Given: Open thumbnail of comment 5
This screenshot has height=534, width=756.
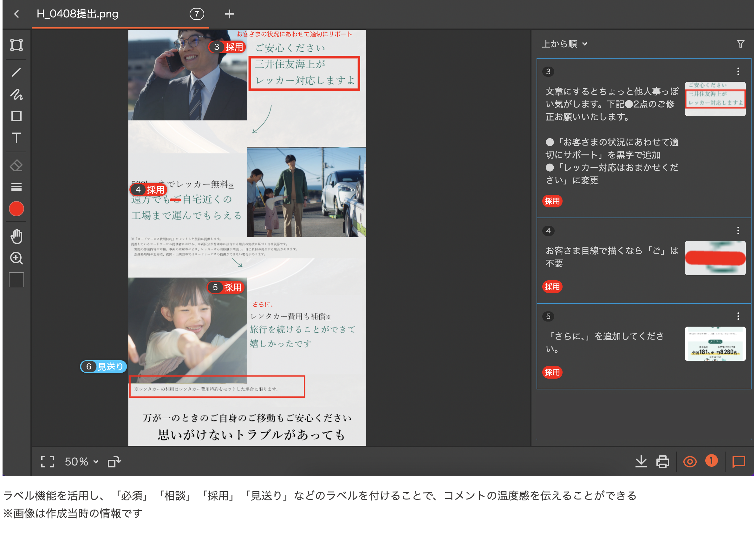Looking at the screenshot, I should click(715, 344).
